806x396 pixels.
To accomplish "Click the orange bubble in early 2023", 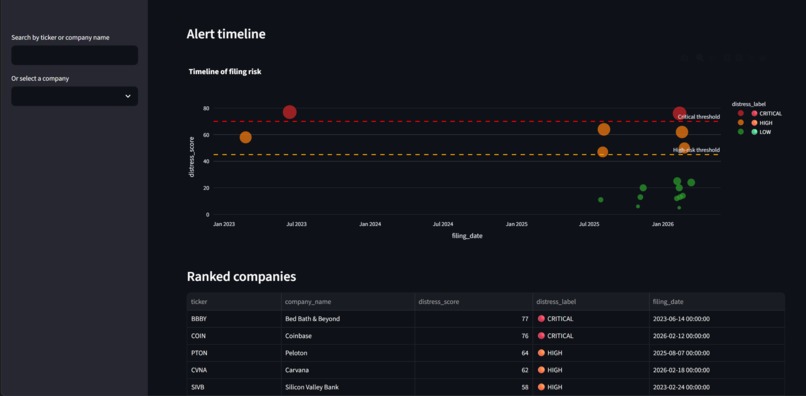I will (246, 137).
